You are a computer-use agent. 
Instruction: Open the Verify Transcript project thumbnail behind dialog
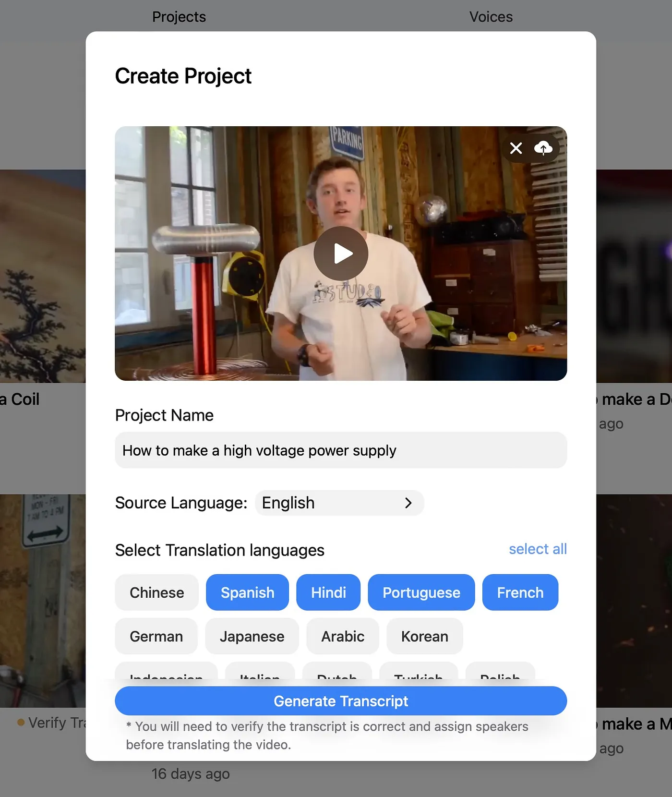point(43,601)
